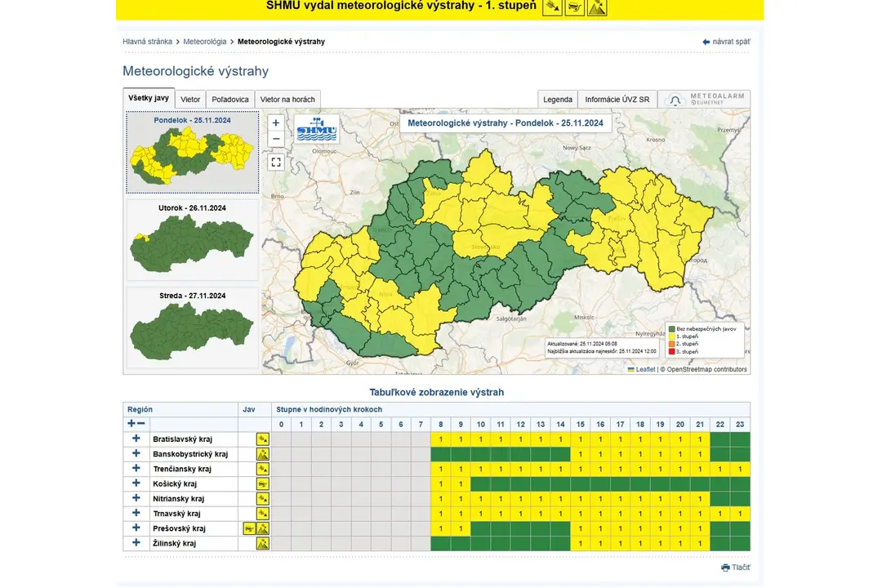Click the ice warning icon for Košický kraj
The image size is (882, 588).
[x=262, y=483]
